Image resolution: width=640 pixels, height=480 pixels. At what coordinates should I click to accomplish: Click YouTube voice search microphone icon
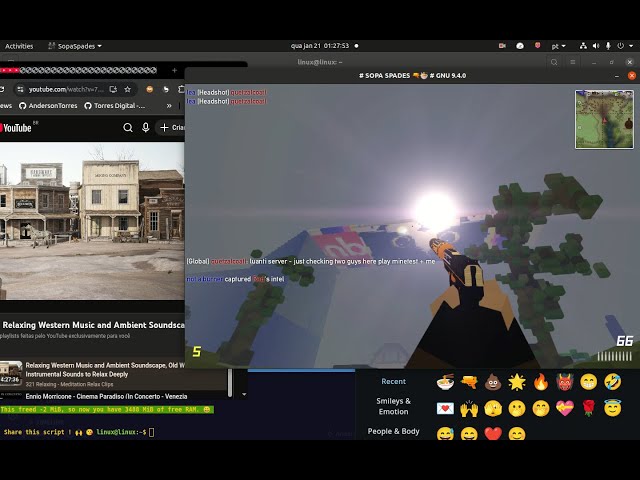point(146,128)
